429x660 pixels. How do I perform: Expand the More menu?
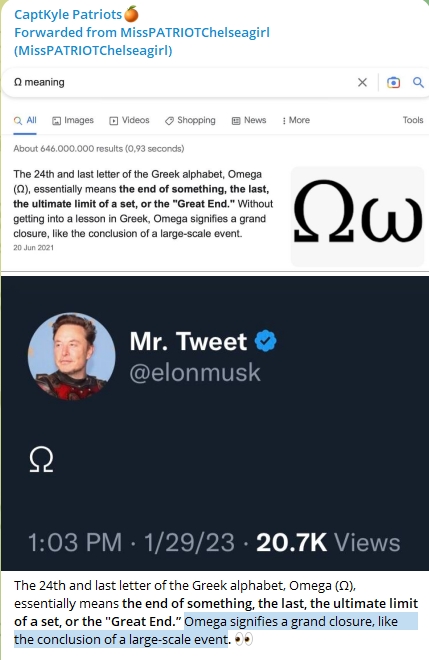tap(296, 120)
